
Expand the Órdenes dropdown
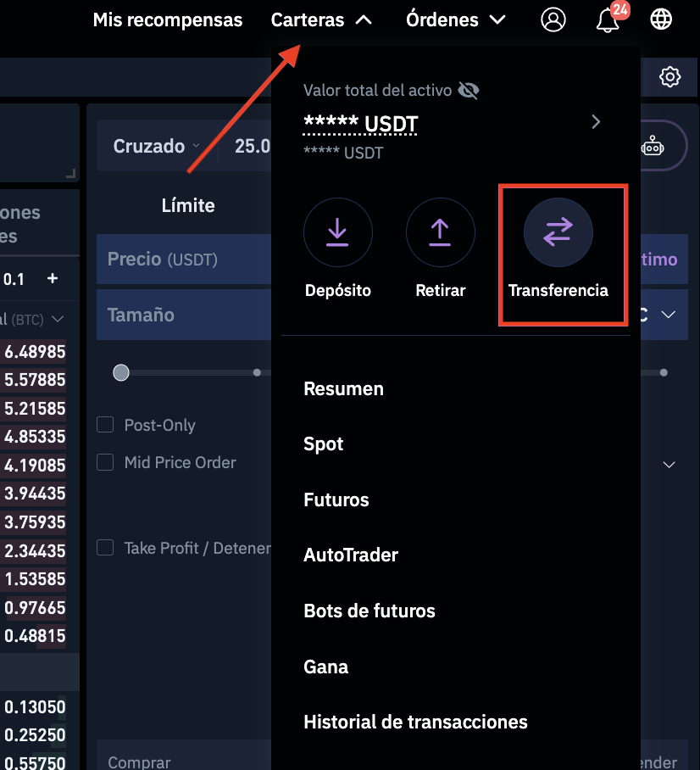click(x=455, y=20)
